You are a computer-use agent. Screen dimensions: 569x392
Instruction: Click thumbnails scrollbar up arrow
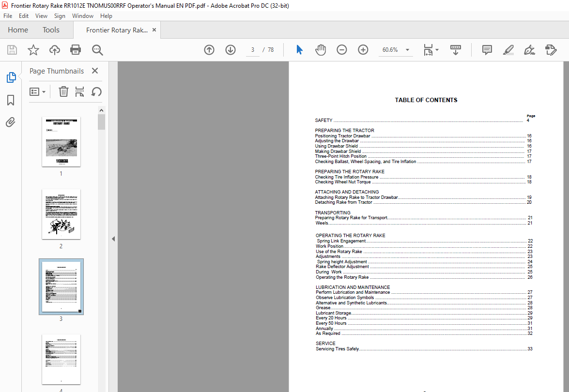101,110
